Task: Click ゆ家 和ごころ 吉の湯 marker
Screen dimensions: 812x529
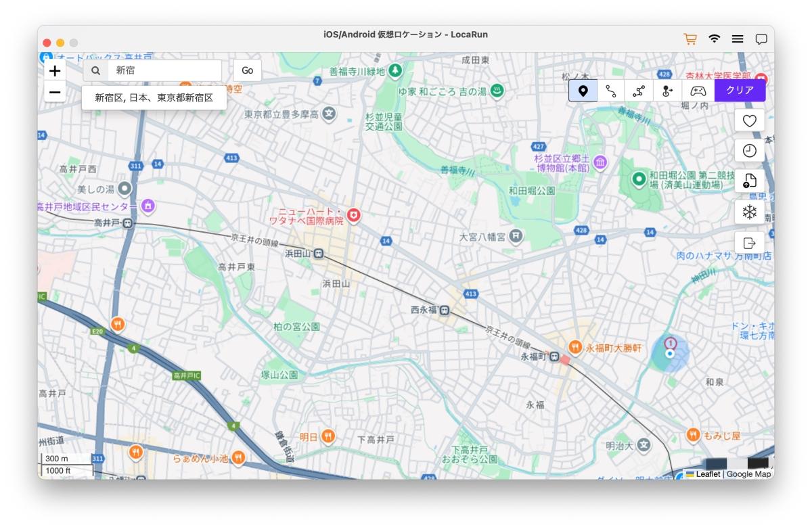Action: click(497, 91)
